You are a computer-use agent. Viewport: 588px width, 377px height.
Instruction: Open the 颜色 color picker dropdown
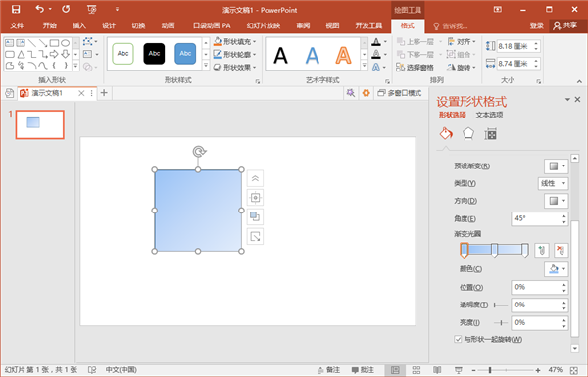coord(556,269)
